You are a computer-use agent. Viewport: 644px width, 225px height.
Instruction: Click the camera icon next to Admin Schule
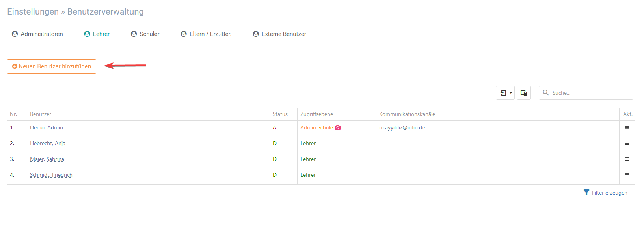pos(338,127)
